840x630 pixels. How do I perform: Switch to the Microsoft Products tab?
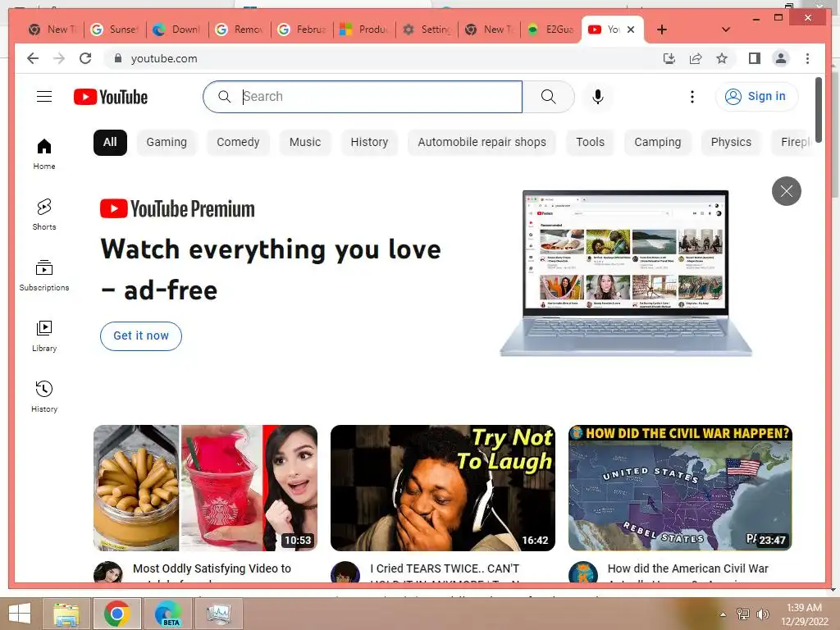tap(365, 30)
